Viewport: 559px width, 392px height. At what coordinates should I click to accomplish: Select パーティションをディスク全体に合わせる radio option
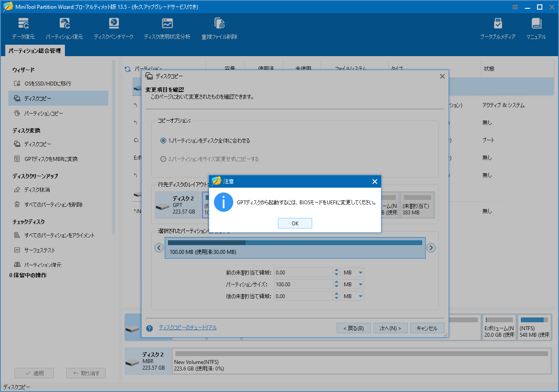[x=164, y=141]
